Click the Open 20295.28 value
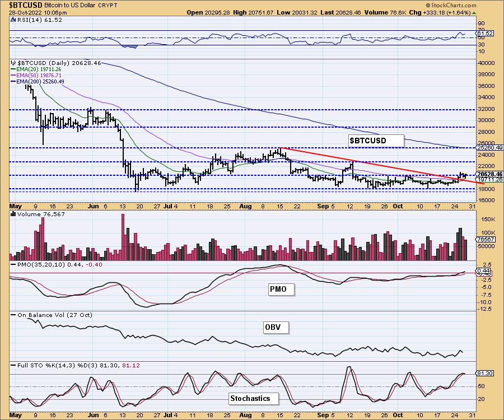Viewport: 504px width, 420px height. [208, 12]
